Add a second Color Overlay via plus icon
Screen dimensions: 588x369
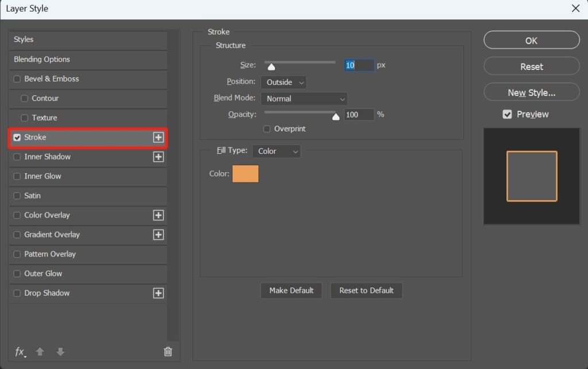159,215
